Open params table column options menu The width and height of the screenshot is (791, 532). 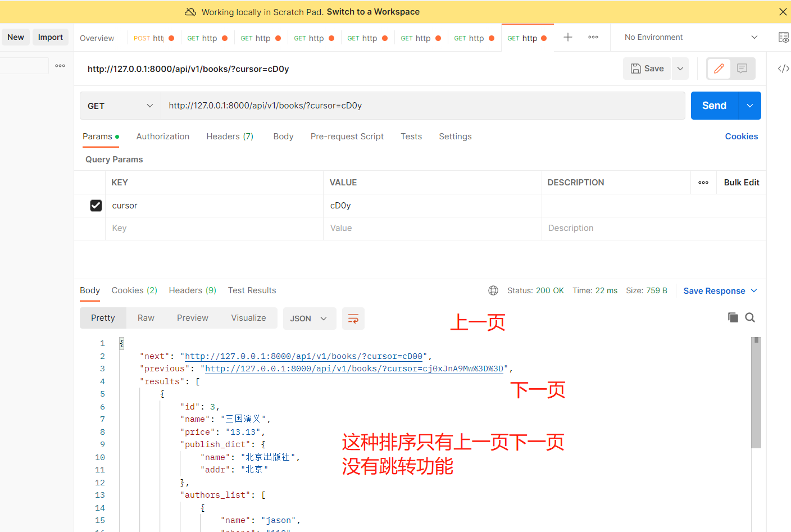point(703,183)
